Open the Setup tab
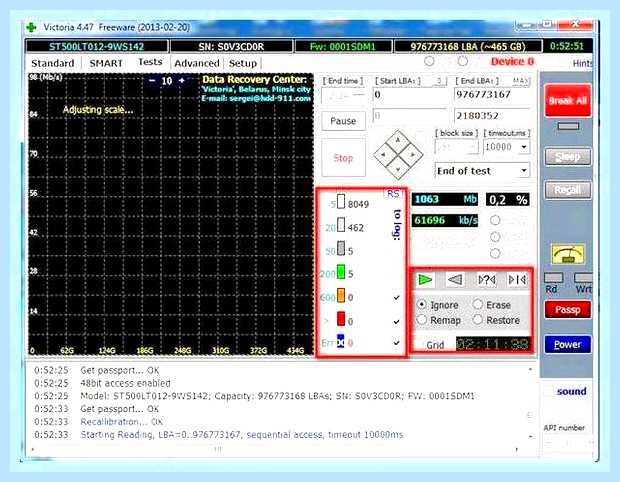Screen dimensions: 620x482 pyautogui.click(x=243, y=63)
